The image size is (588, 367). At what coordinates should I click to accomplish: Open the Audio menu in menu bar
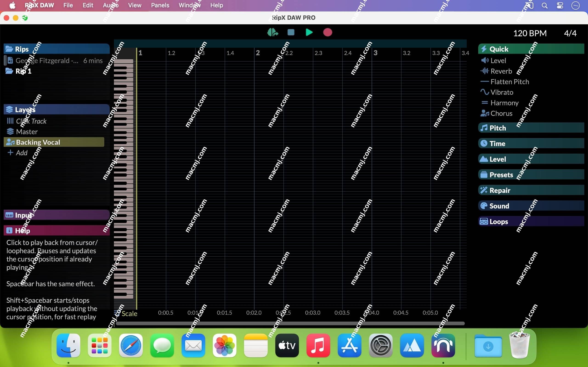pyautogui.click(x=111, y=5)
